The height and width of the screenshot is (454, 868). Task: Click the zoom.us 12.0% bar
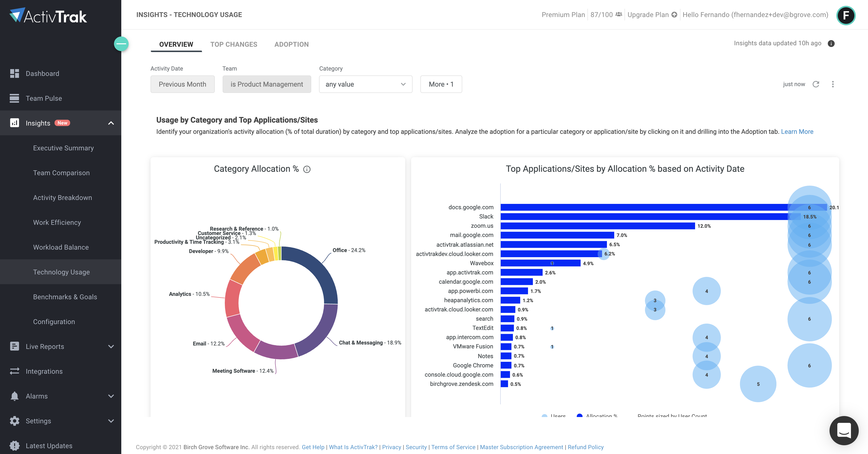tap(598, 226)
